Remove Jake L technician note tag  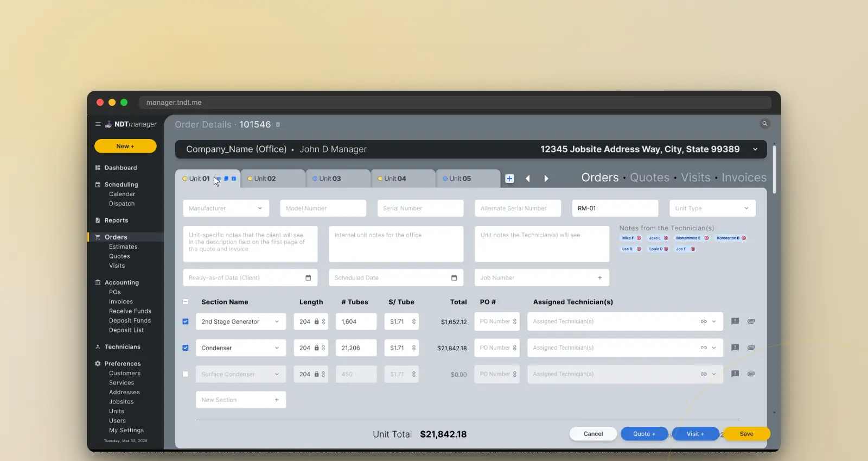tap(666, 238)
